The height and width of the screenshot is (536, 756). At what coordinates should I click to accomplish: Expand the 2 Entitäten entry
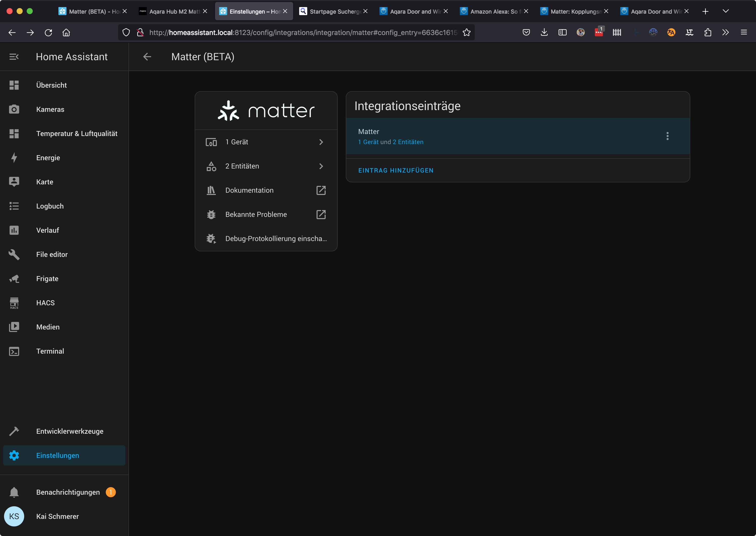tap(266, 166)
